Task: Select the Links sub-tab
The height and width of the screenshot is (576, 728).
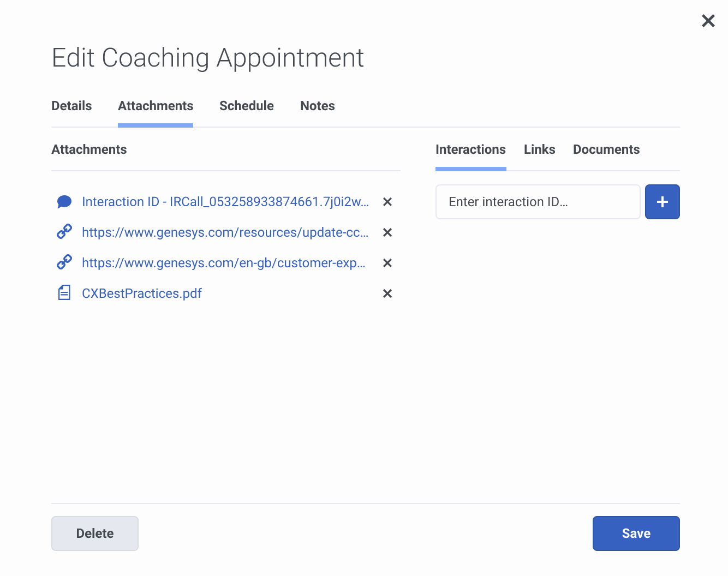Action: (x=539, y=149)
